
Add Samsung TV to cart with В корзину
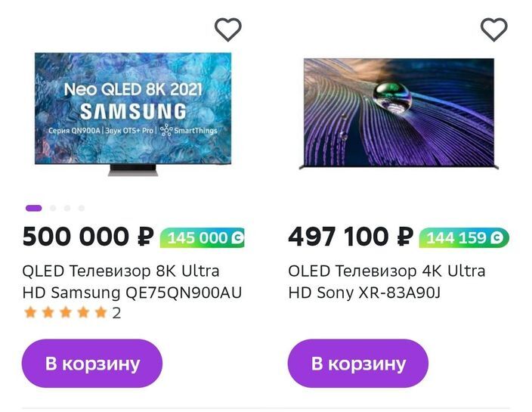(92, 364)
